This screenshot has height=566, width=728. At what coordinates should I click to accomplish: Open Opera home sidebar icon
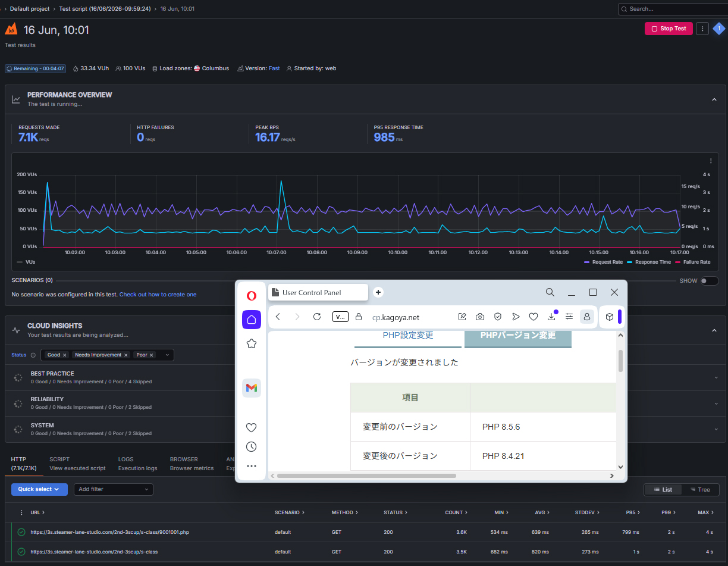(252, 320)
